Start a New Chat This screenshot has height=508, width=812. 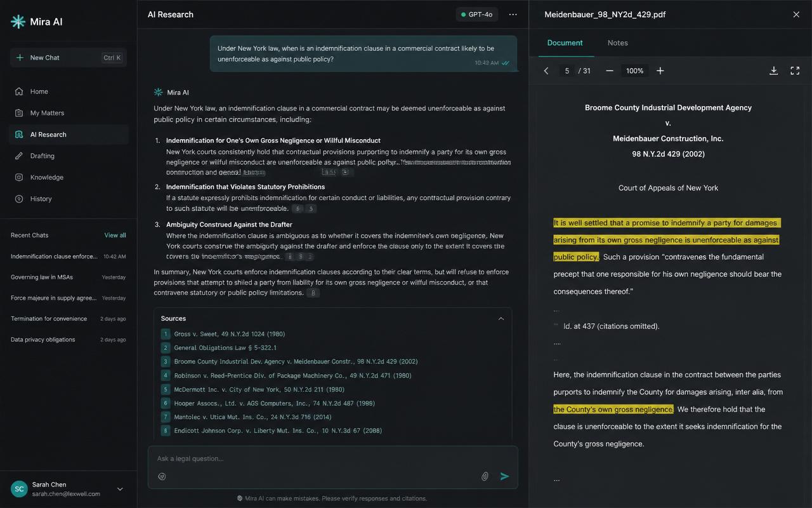pyautogui.click(x=69, y=58)
